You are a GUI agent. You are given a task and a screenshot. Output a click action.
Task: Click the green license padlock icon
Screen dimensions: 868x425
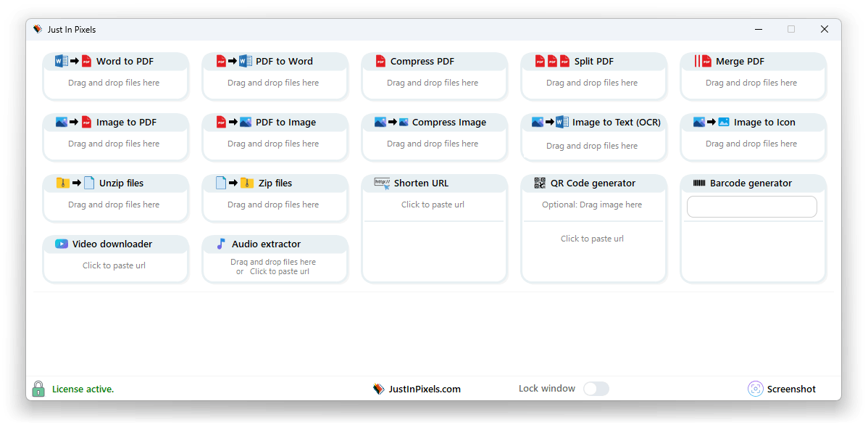pos(38,389)
